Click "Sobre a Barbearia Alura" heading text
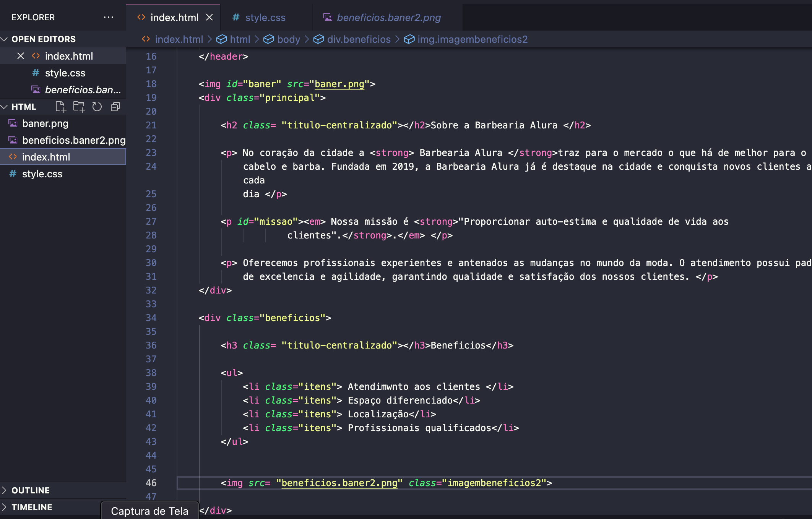This screenshot has width=812, height=519. (494, 125)
